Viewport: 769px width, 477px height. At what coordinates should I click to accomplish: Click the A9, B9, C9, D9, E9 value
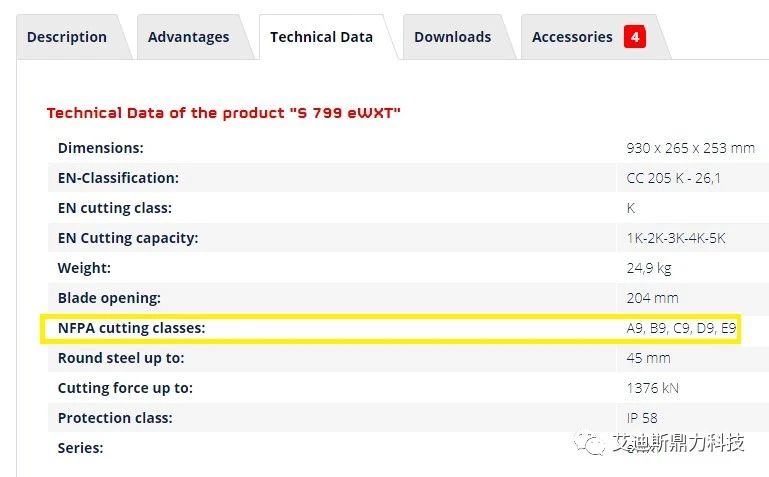point(681,328)
